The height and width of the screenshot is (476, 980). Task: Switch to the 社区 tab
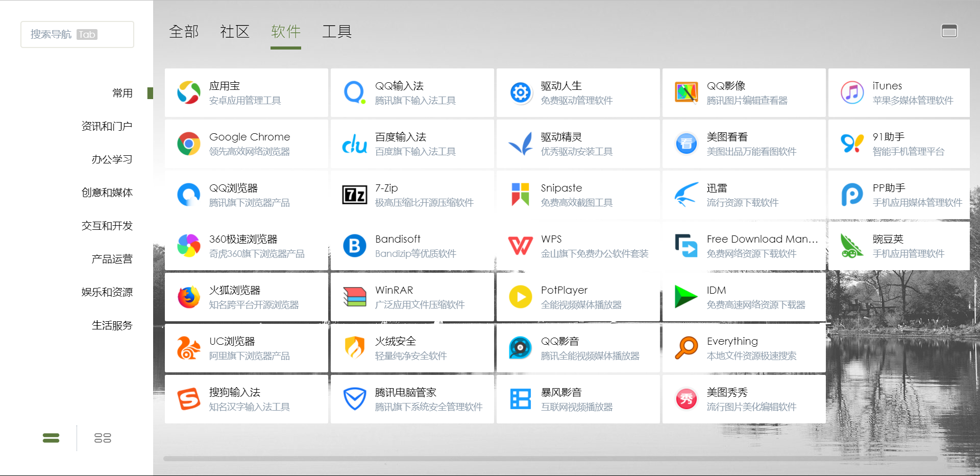point(235,32)
